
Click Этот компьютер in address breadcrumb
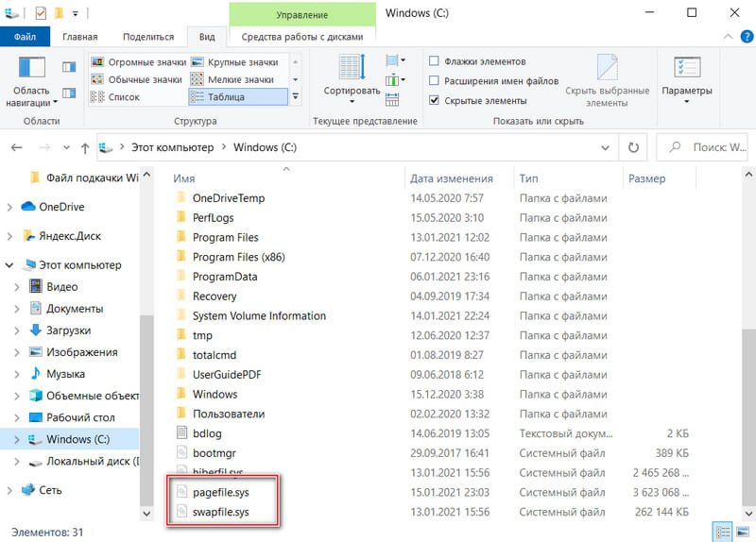[x=173, y=147]
